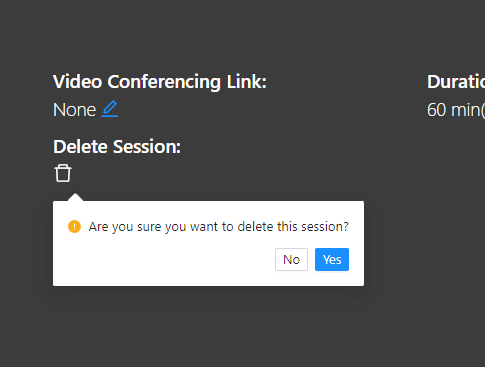Click the '60 min' duration value
The width and height of the screenshot is (485, 367).
coord(456,110)
